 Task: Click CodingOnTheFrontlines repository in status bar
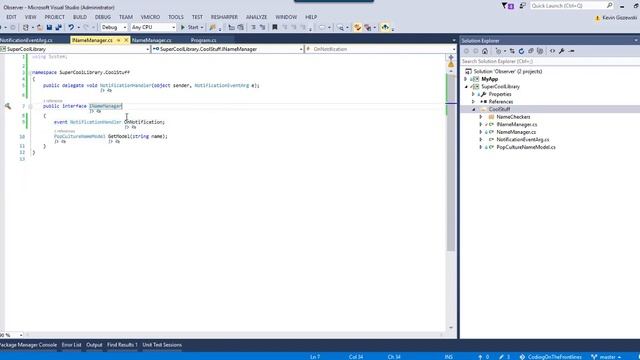coord(551,357)
